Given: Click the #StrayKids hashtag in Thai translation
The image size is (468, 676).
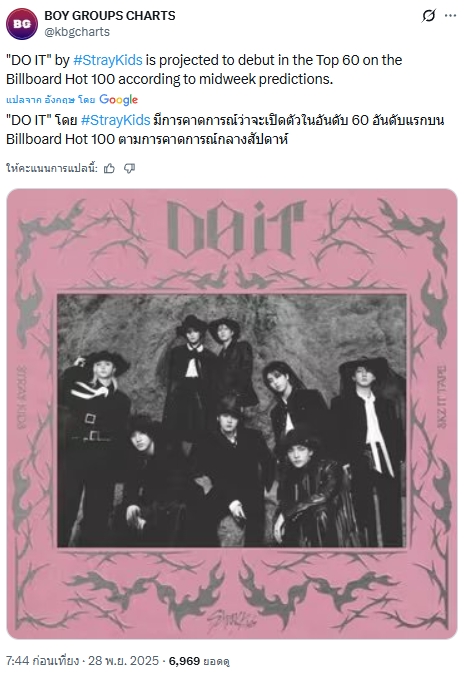Looking at the screenshot, I should click(115, 120).
